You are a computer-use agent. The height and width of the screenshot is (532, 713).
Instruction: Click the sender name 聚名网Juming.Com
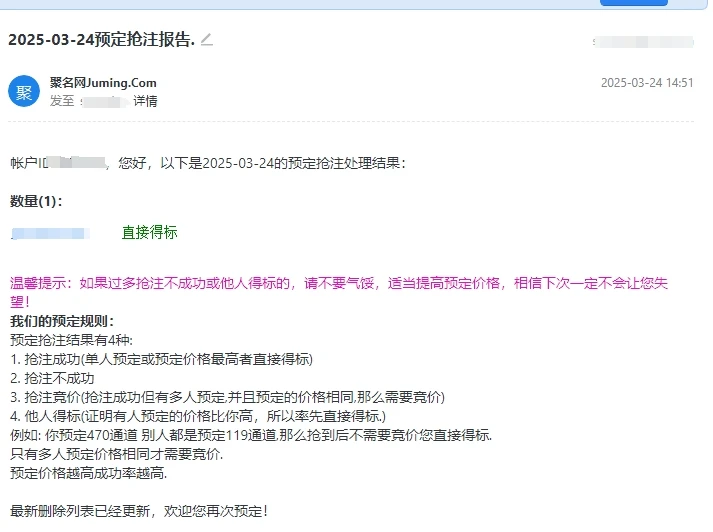(x=103, y=83)
